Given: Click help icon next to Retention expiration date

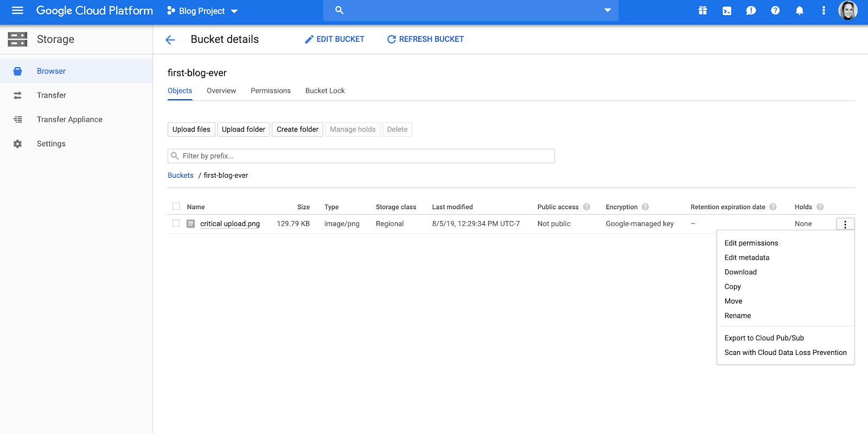Looking at the screenshot, I should click(773, 207).
